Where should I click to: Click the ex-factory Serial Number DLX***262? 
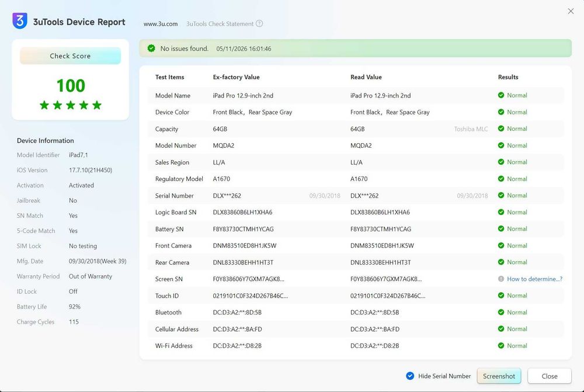[227, 196]
